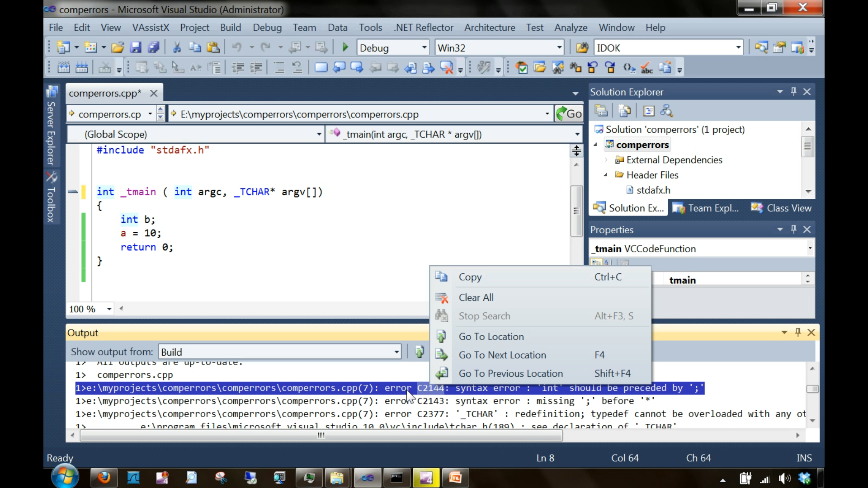The height and width of the screenshot is (488, 868).
Task: Expand the External Dependencies node
Action: (606, 160)
